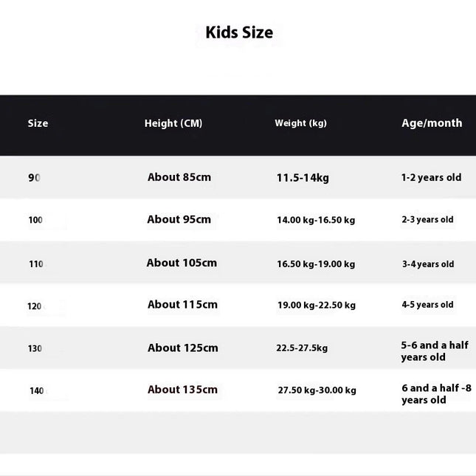This screenshot has height=476, width=476.
Task: Select the 1-2 years old age cell
Action: 432,177
